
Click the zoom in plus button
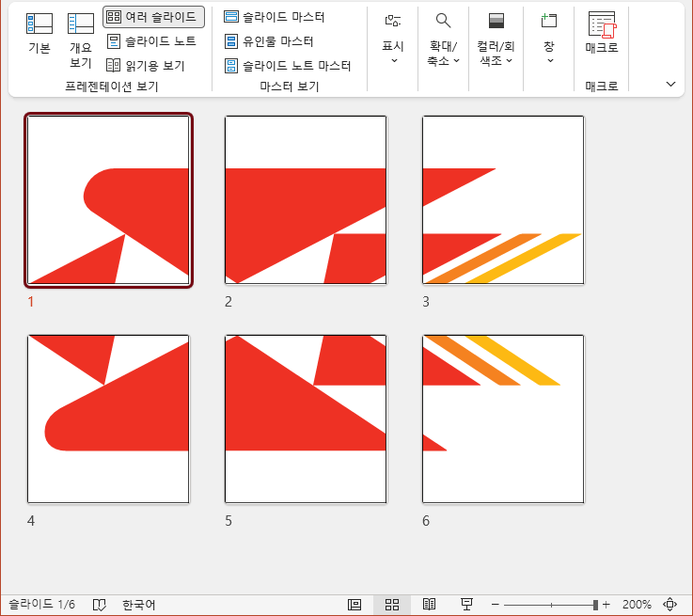pos(606,605)
